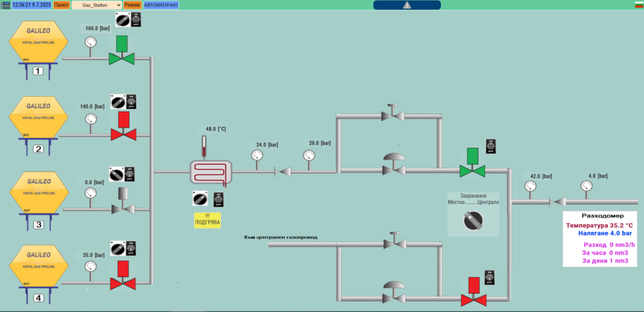The image size is (644, 312).
Task: Open the Gaz_Station panel dropdown
Action: click(x=96, y=5)
